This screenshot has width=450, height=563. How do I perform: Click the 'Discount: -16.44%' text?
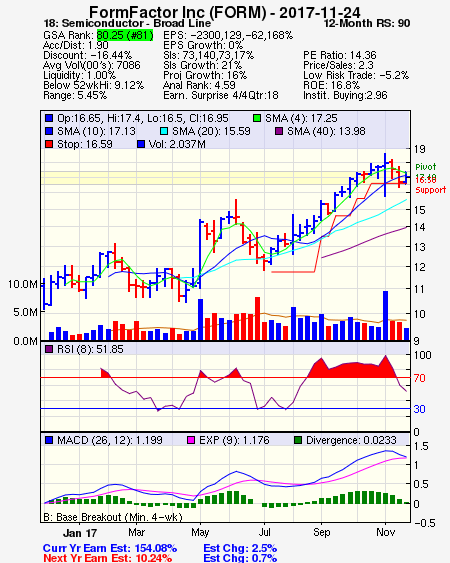88,55
